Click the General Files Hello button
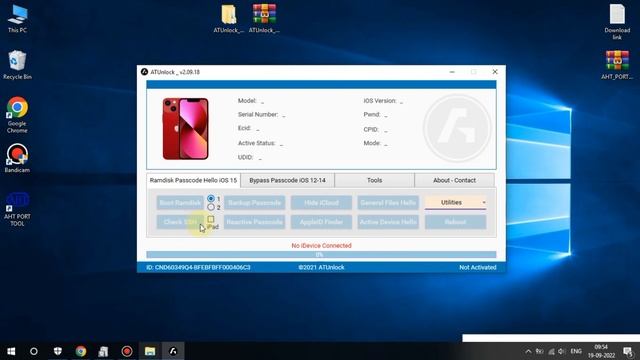 pos(388,202)
